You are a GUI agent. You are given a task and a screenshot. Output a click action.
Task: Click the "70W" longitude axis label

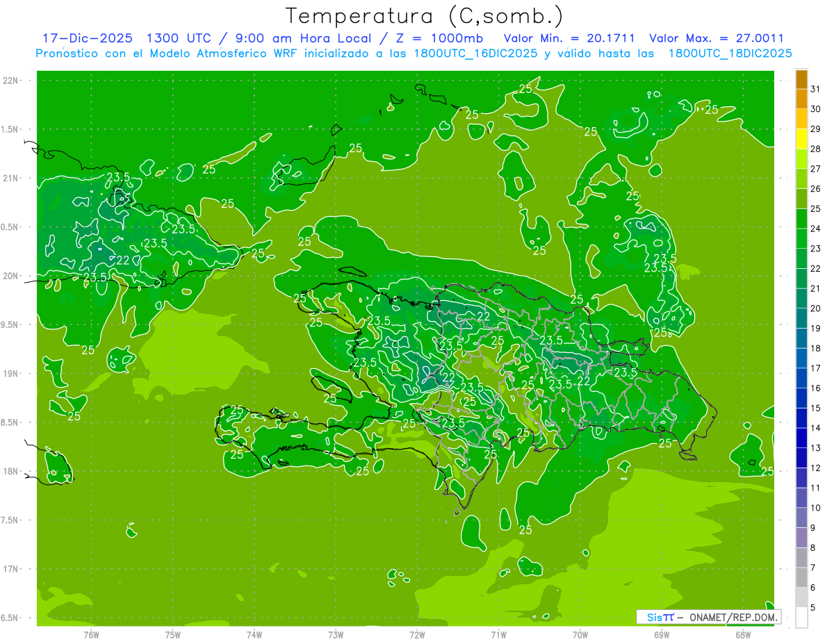[580, 636]
